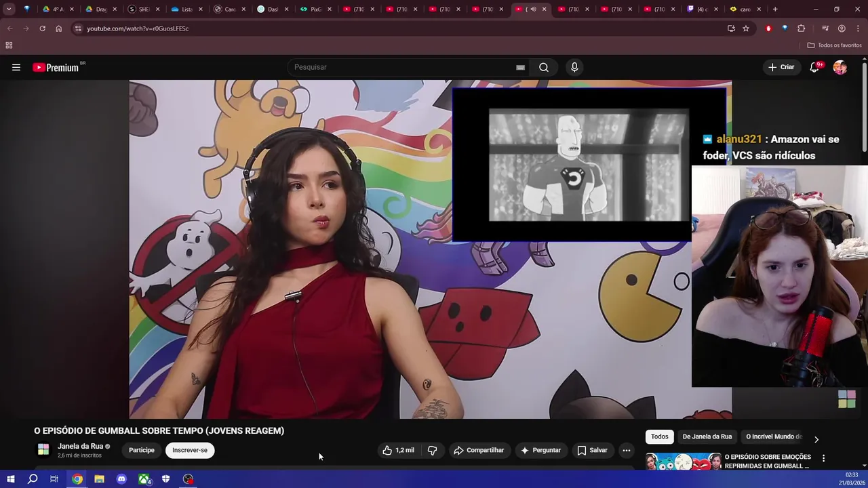
Task: Go back in the browser
Action: 9,28
